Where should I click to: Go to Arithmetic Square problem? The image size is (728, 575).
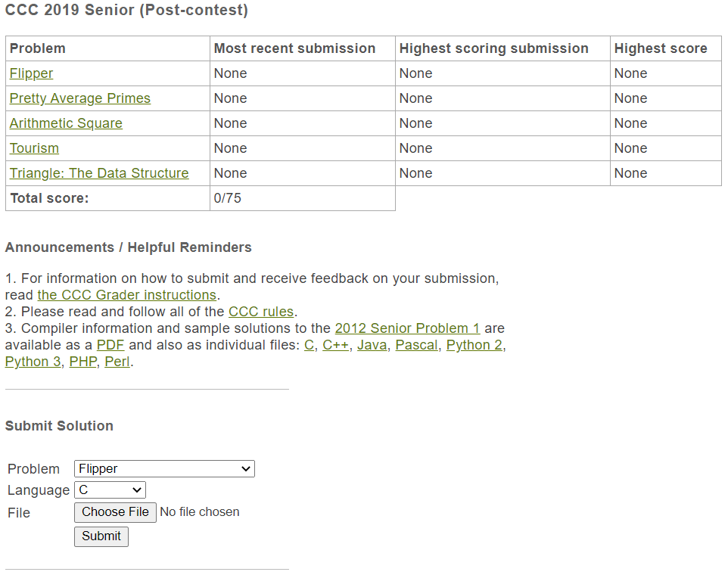66,123
